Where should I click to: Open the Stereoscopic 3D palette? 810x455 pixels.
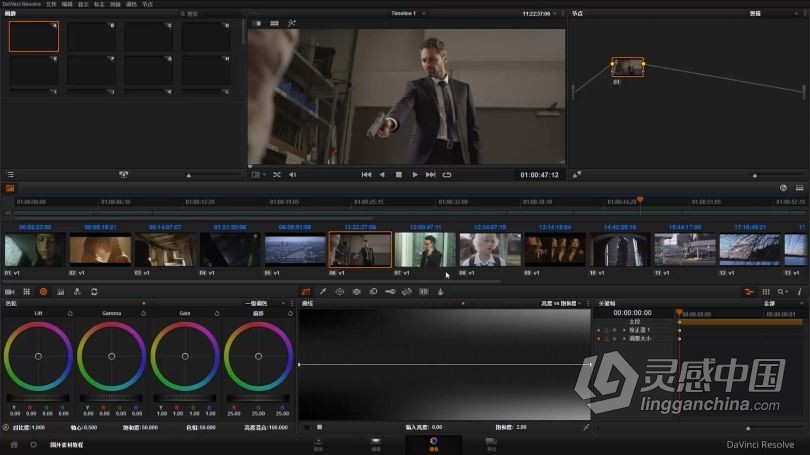click(x=424, y=292)
